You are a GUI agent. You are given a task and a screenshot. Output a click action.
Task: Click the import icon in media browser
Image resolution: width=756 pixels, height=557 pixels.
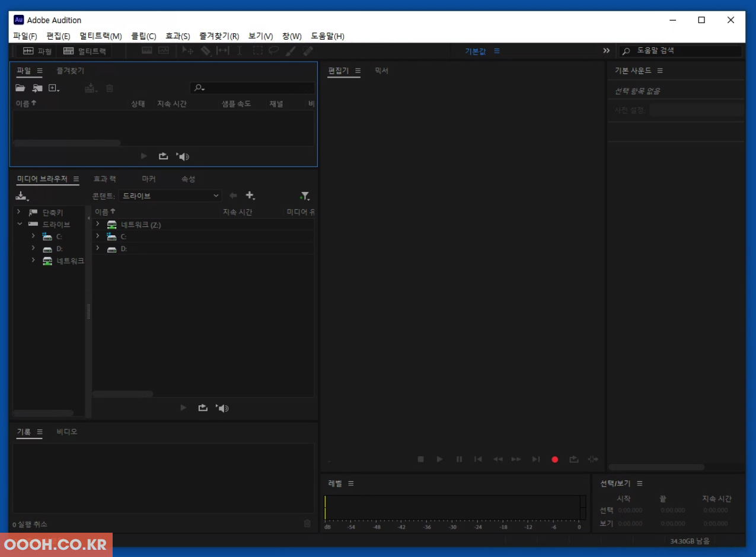(x=22, y=196)
